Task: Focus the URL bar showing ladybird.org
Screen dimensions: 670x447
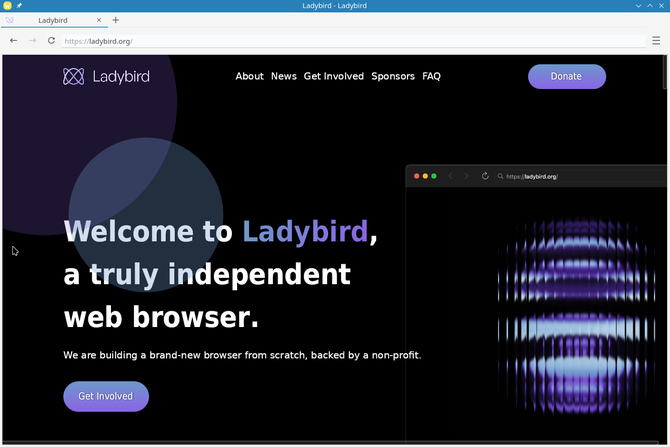Action: [x=353, y=41]
